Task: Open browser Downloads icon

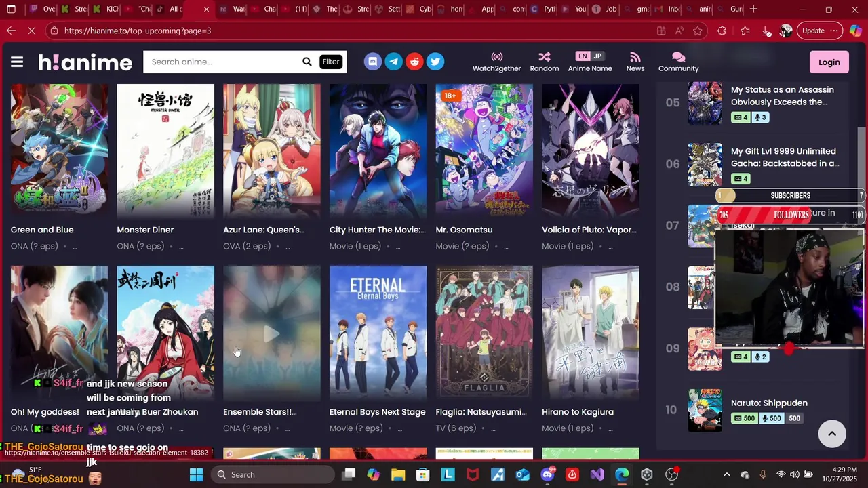Action: click(x=766, y=30)
